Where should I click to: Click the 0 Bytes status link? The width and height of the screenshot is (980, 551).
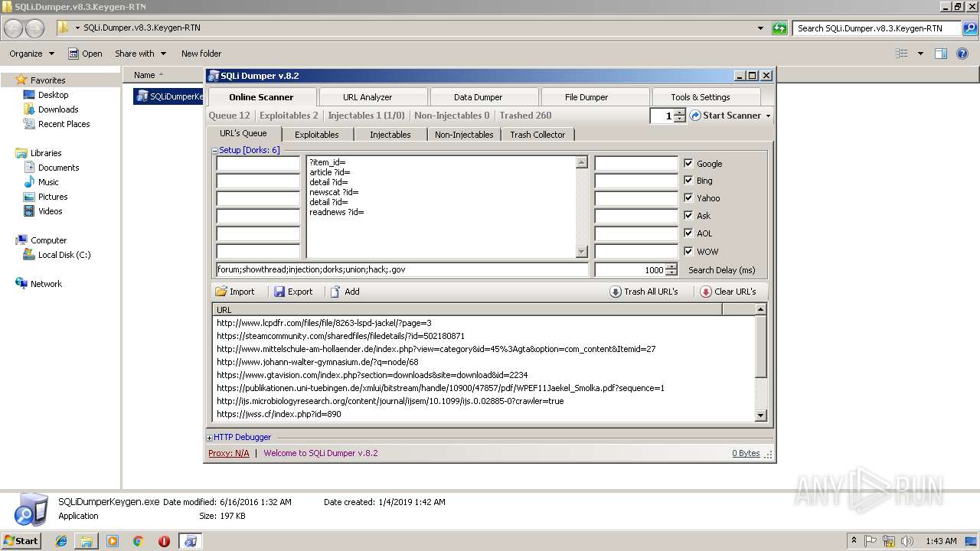[746, 453]
